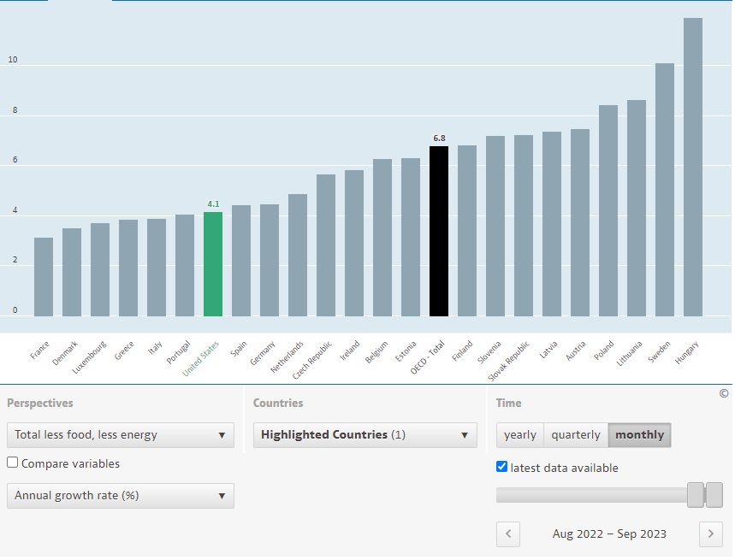Click the Lithuania bar in the chart
Viewport: 735px width, 560px height.
(637, 209)
